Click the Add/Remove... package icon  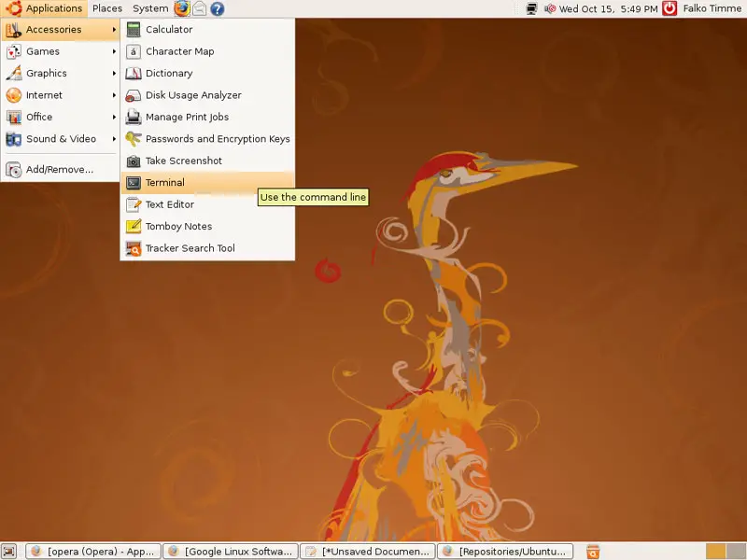tap(14, 170)
